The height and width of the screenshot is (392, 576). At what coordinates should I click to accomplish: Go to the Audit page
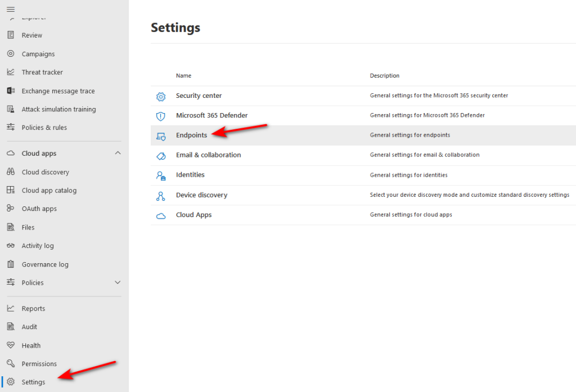click(29, 327)
